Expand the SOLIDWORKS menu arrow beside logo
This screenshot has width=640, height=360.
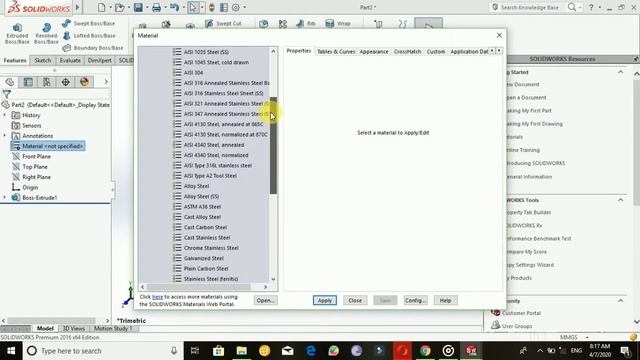(x=77, y=7)
